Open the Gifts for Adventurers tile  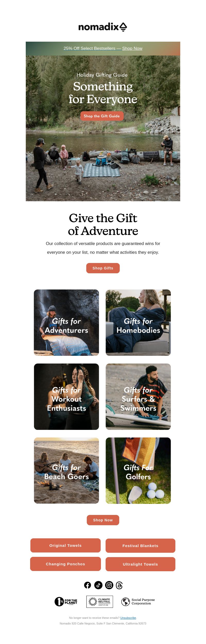point(66,323)
